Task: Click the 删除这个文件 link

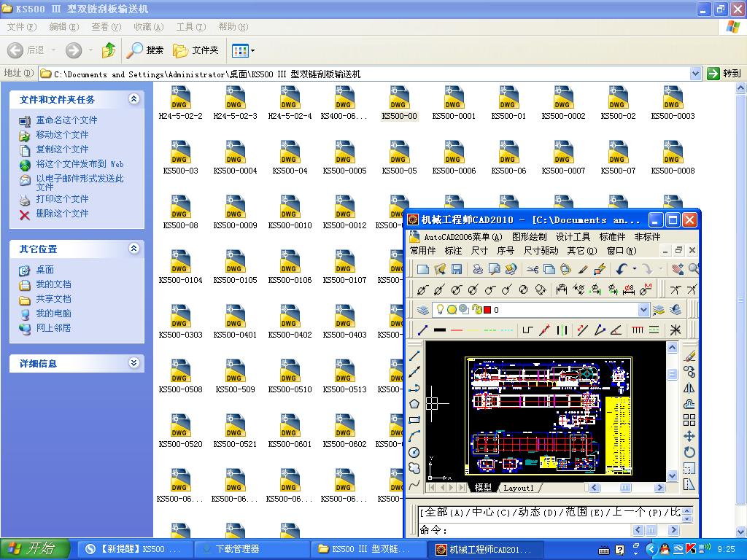Action: click(x=62, y=214)
